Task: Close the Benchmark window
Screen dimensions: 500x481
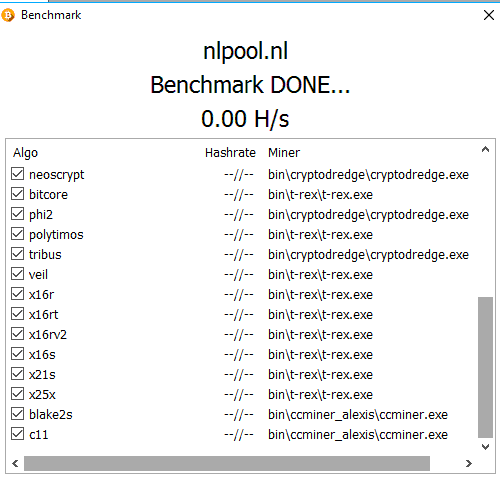Action: (x=489, y=15)
